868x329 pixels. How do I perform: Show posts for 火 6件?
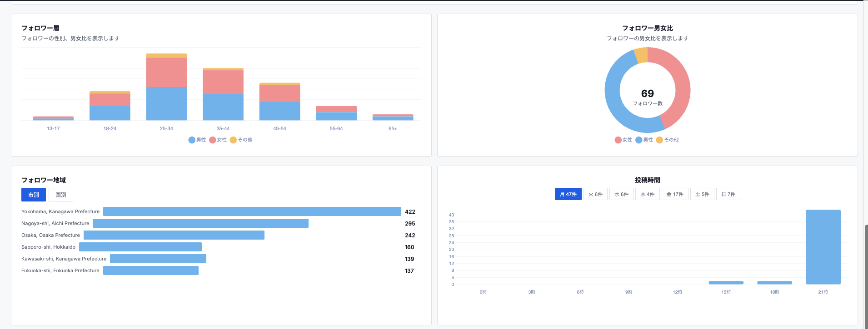tap(595, 194)
